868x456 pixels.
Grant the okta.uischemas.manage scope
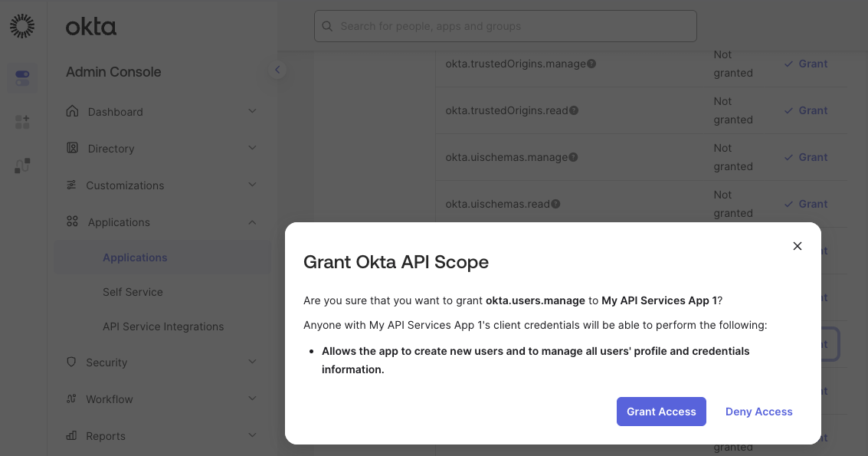pos(806,157)
